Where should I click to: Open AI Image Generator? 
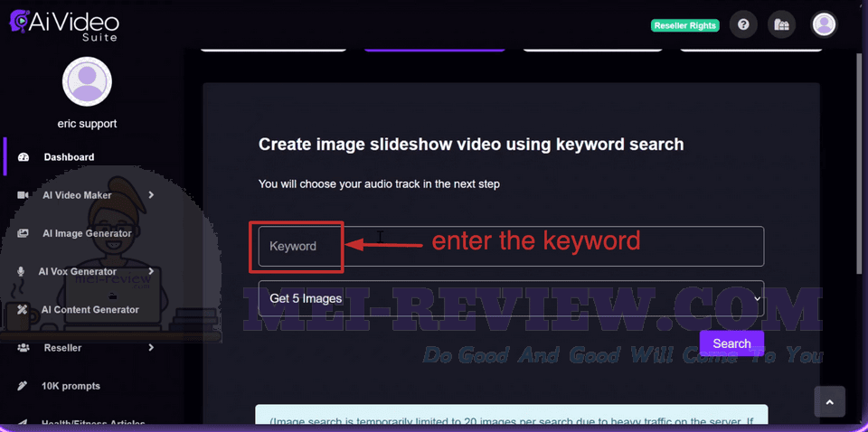[x=87, y=233]
